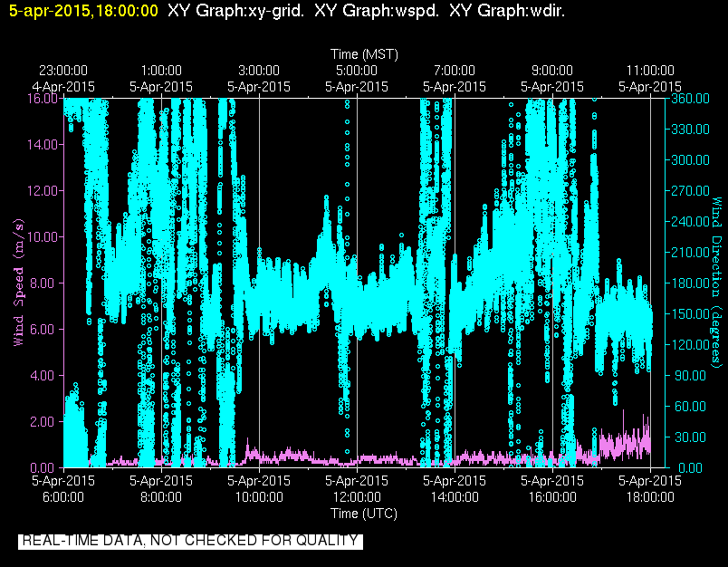Click the 180.00 wind direction tick label
The width and height of the screenshot is (728, 567).
(x=690, y=283)
